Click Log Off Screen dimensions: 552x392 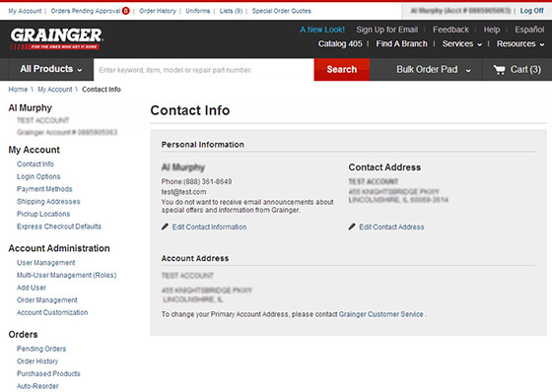[x=532, y=11]
